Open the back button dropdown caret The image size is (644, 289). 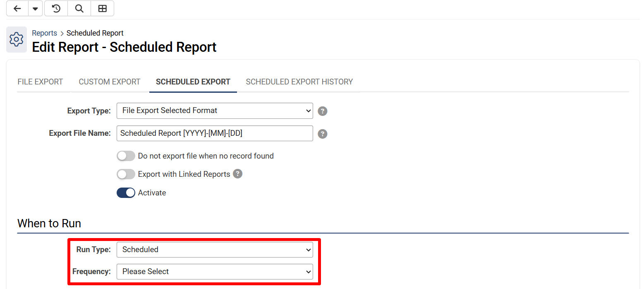pyautogui.click(x=36, y=9)
